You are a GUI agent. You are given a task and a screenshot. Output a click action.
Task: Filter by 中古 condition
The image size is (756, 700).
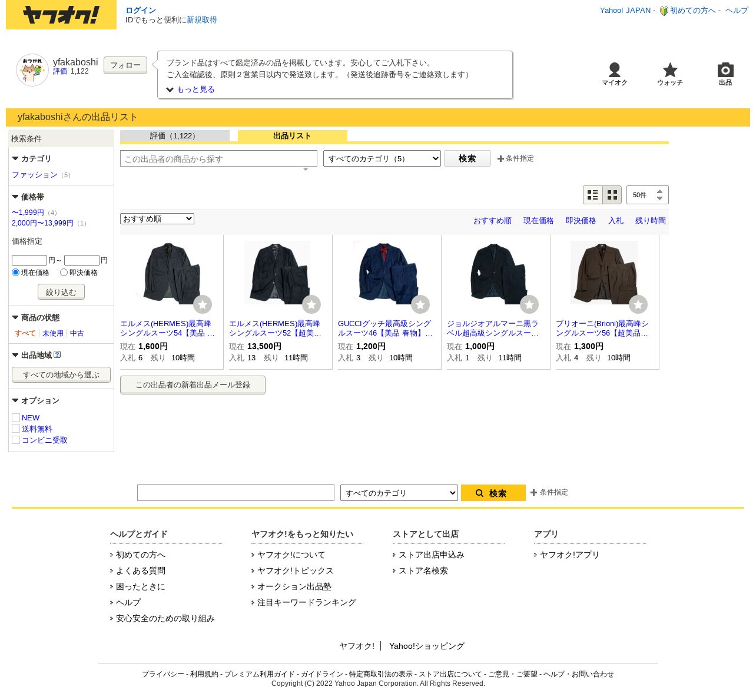pyautogui.click(x=77, y=333)
